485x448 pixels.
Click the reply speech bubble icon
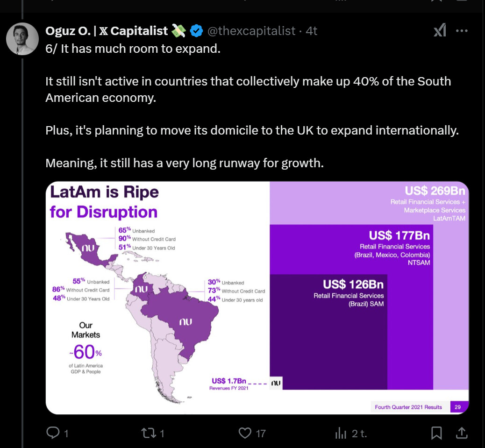tap(54, 433)
